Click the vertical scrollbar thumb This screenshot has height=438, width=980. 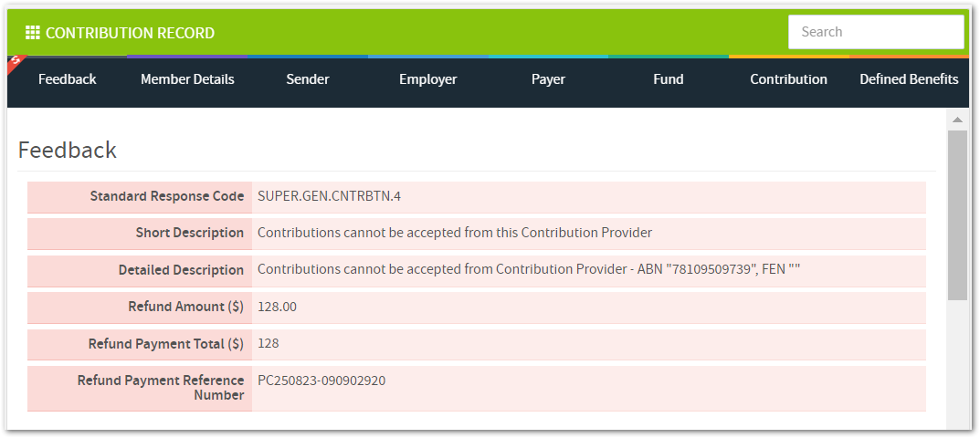[957, 215]
